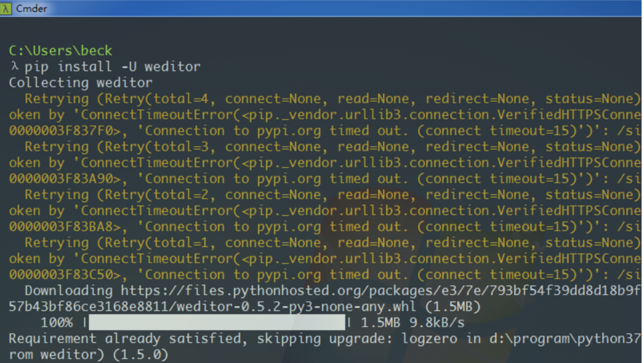Click the 'pip install -U weditor' command
The image size is (644, 363).
coord(113,66)
